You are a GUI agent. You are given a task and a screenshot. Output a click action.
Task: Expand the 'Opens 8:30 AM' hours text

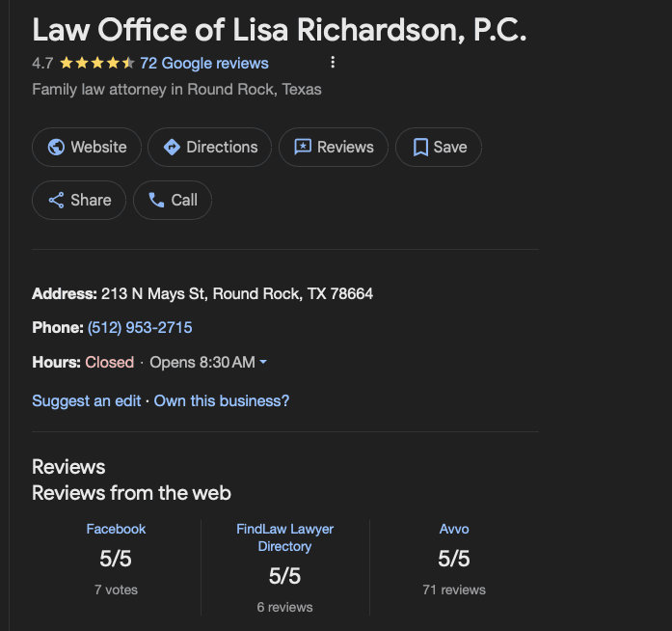click(x=202, y=363)
